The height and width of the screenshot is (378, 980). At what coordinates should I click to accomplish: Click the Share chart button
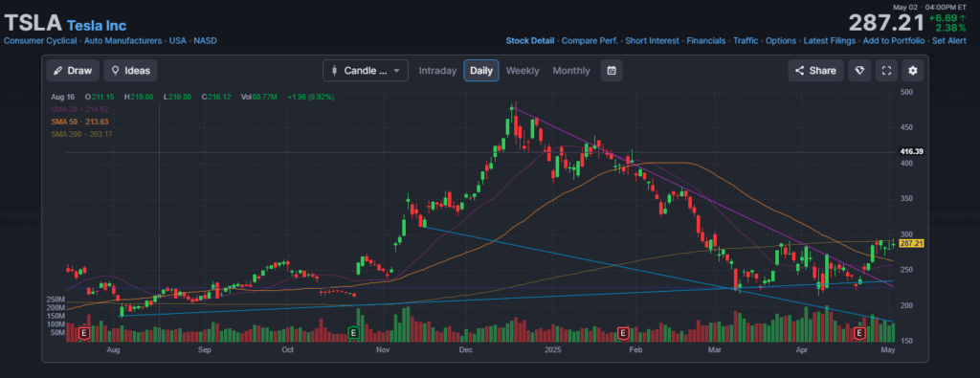tap(815, 71)
